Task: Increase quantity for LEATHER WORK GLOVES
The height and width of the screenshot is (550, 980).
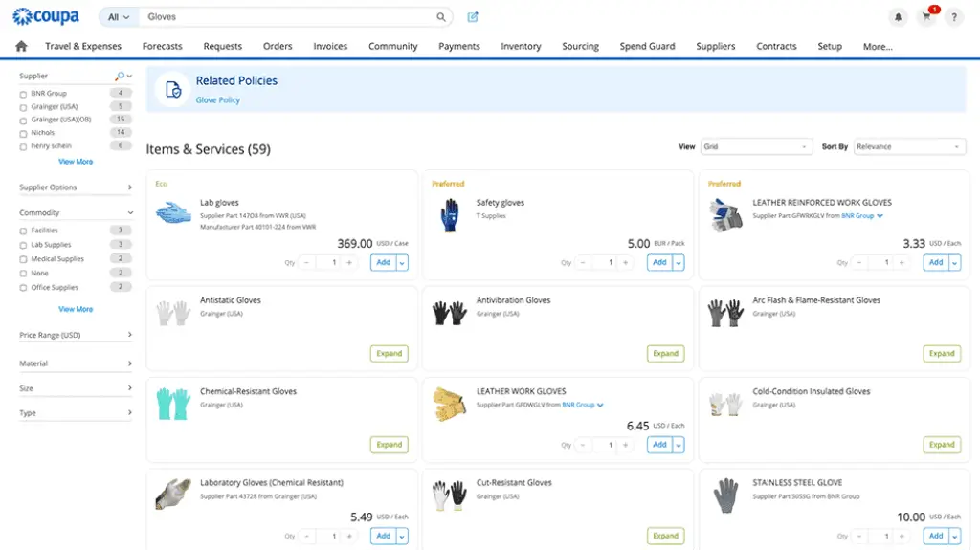Action: coord(626,445)
